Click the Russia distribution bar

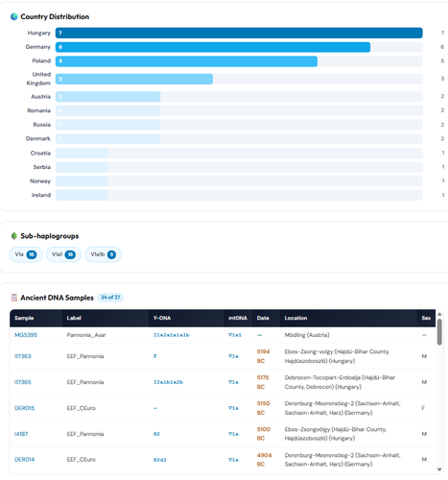[108, 125]
